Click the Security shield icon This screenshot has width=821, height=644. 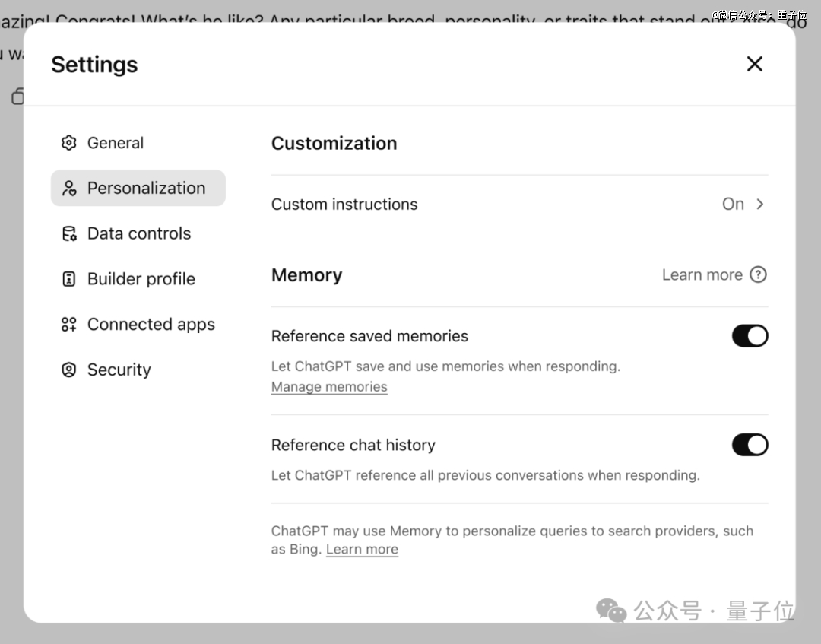click(69, 370)
